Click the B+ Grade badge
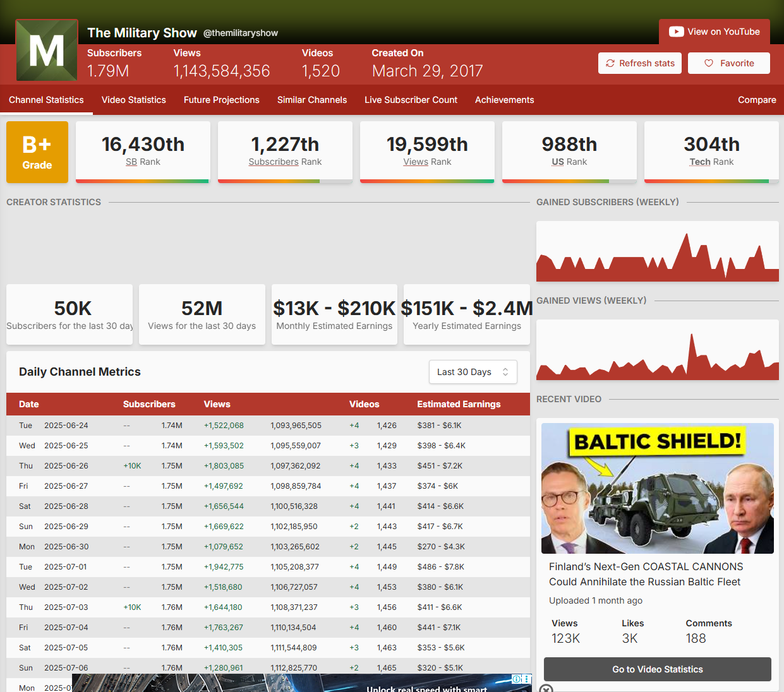784x692 pixels. tap(37, 152)
